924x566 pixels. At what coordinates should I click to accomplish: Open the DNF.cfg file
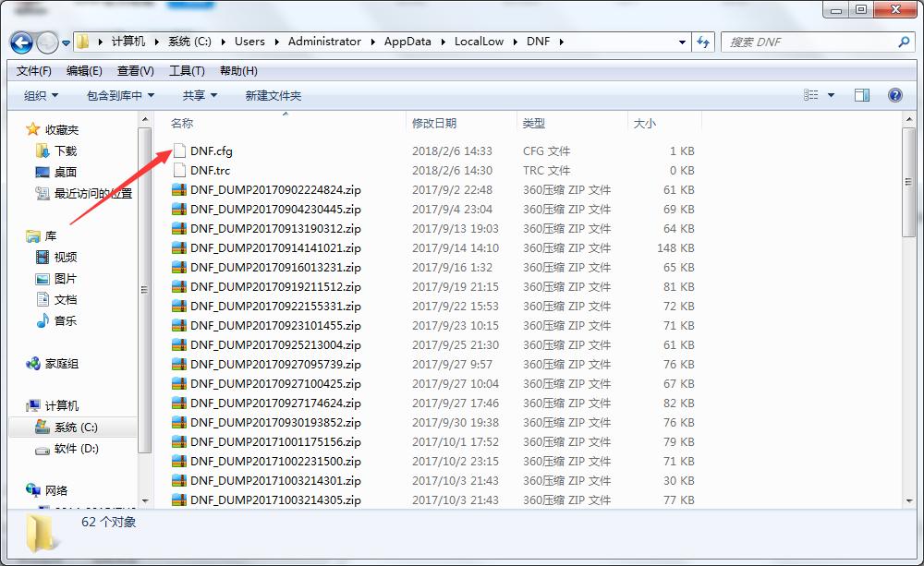pos(208,151)
